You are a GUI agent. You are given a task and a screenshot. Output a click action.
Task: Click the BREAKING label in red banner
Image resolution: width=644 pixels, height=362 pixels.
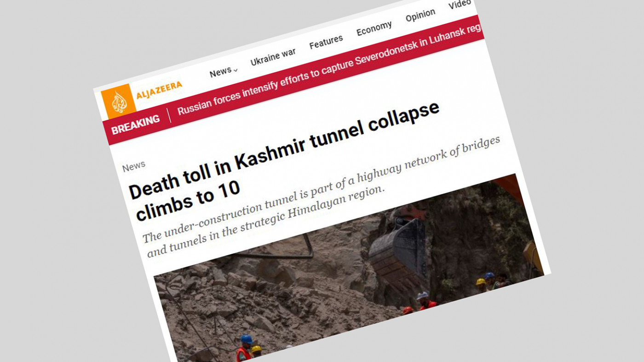[136, 124]
